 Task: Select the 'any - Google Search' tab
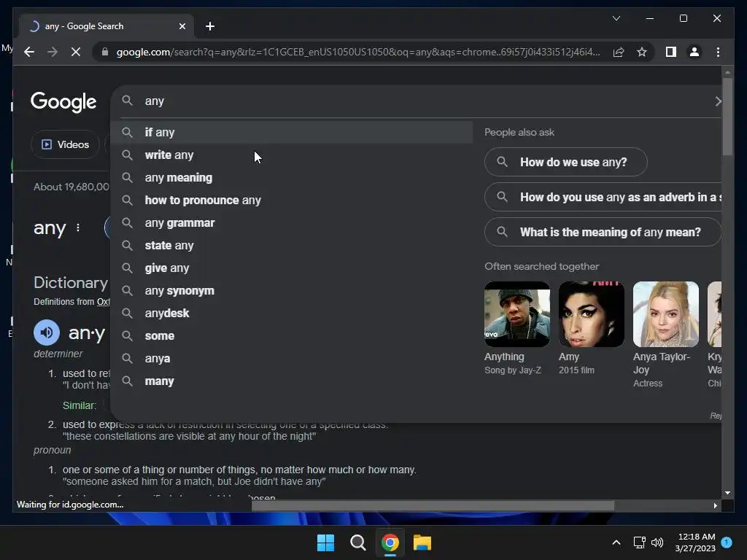click(107, 26)
